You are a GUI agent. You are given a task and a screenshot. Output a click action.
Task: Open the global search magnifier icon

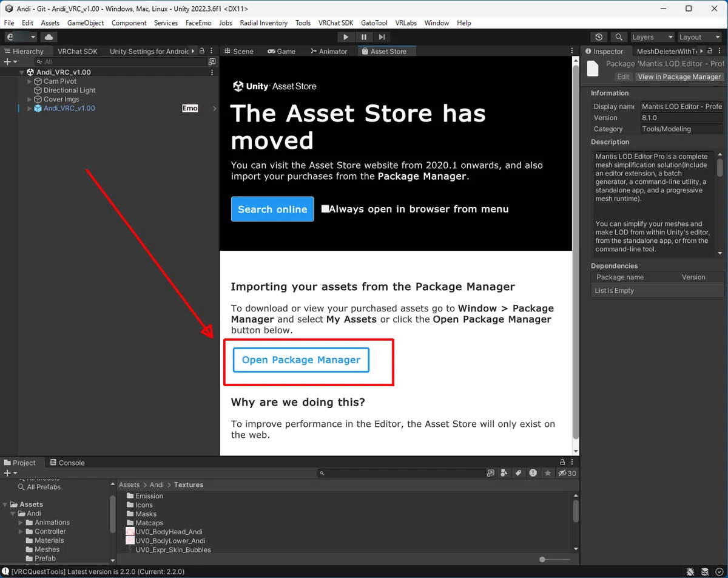[x=619, y=37]
